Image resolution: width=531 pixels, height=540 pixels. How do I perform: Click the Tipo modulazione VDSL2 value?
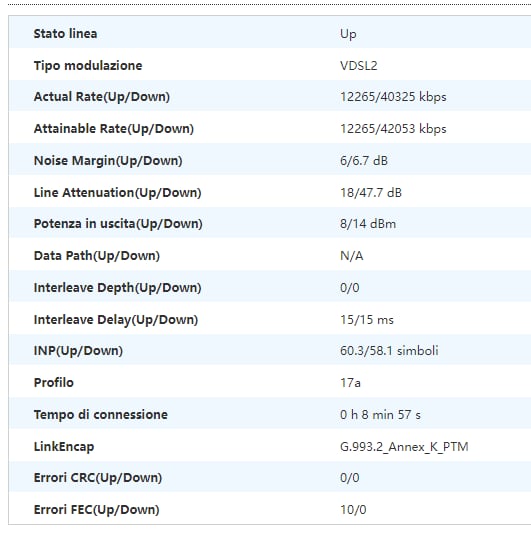(x=358, y=65)
